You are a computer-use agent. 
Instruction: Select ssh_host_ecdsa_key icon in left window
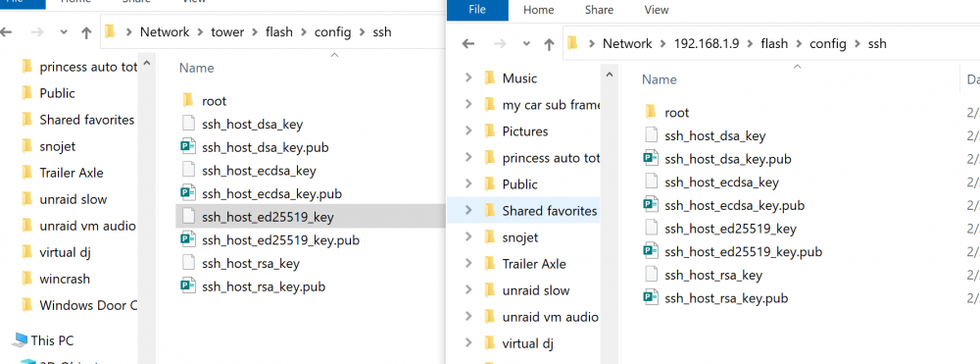pos(189,170)
